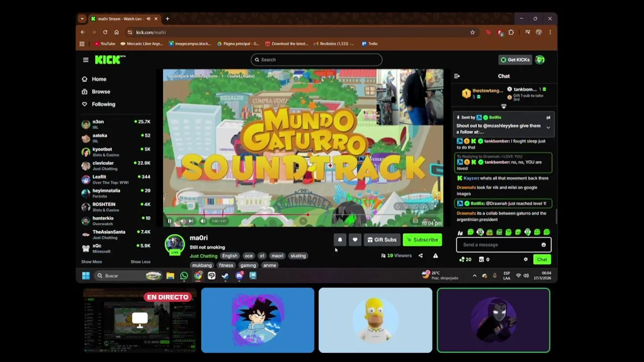Open a new Chrome tab
This screenshot has height=362, width=644.
coord(168,19)
